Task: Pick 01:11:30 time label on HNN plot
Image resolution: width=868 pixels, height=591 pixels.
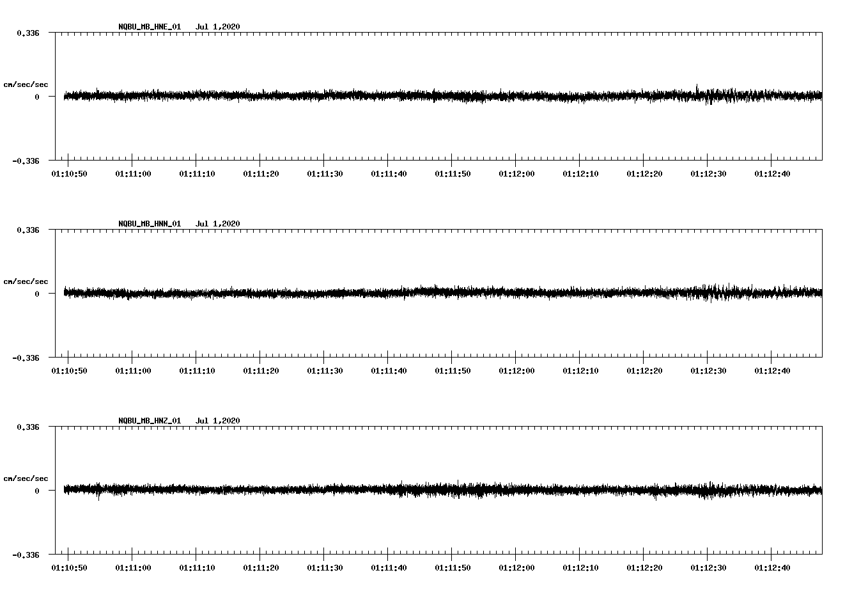Action: coord(325,371)
